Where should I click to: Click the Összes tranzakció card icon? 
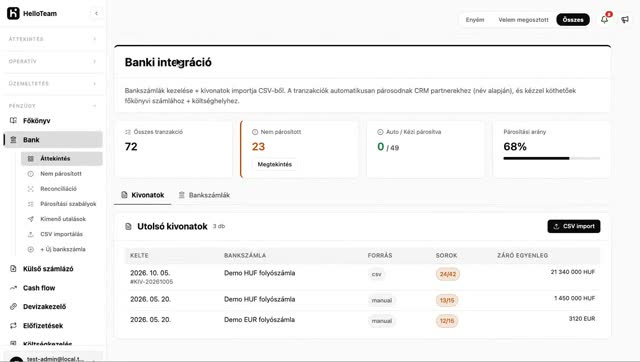coord(128,132)
